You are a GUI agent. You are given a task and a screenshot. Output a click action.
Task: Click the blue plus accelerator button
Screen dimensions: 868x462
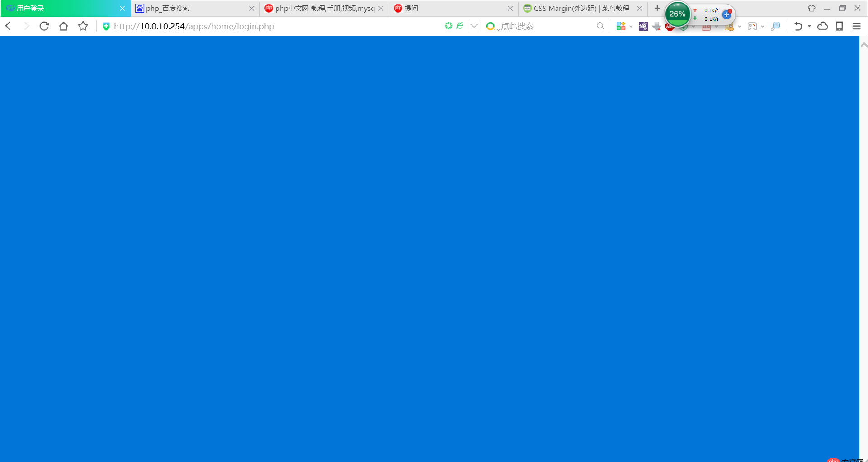tap(726, 14)
